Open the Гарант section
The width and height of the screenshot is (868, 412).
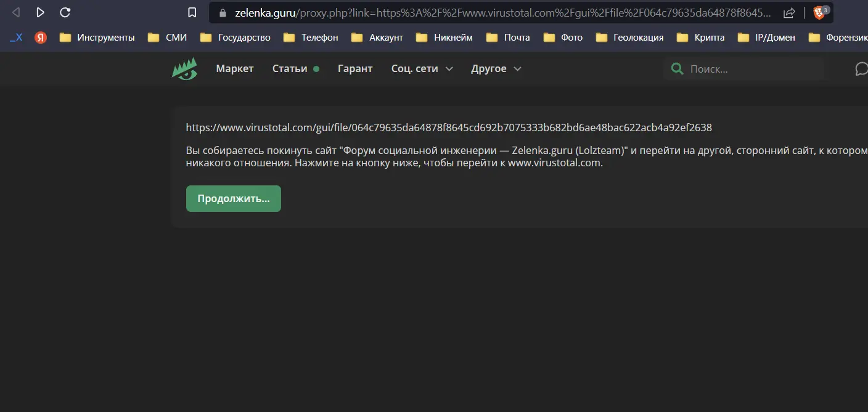[x=355, y=69]
